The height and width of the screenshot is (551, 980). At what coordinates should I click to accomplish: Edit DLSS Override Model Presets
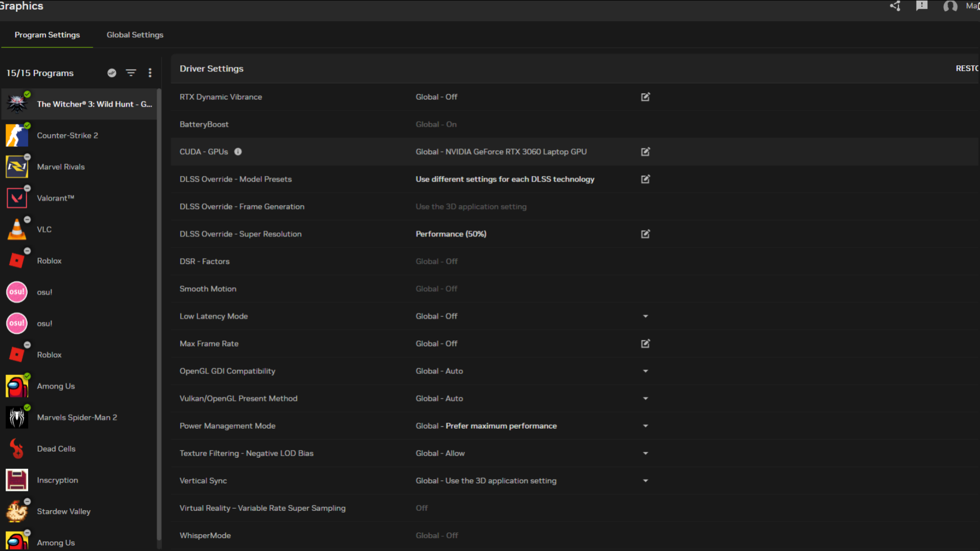645,179
